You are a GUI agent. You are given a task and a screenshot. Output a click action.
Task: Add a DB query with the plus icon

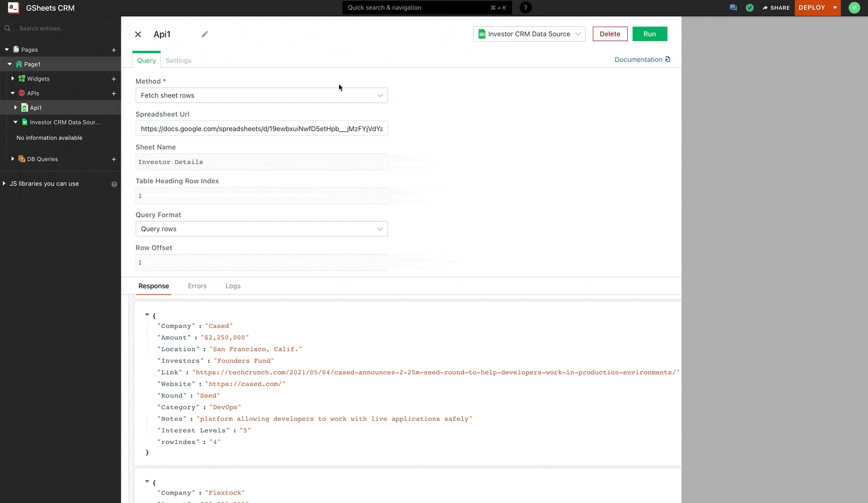click(114, 159)
